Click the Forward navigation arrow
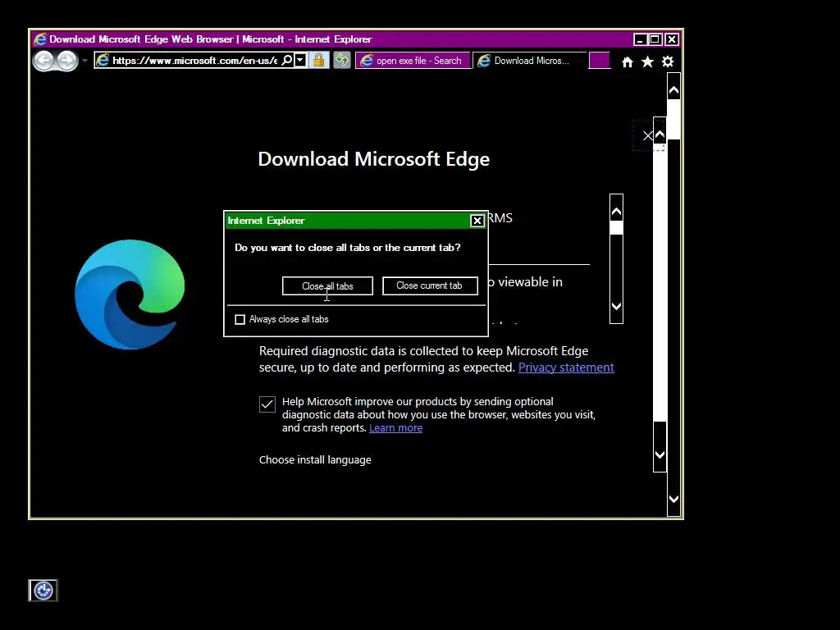Screen dimensions: 840x630 (67, 61)
